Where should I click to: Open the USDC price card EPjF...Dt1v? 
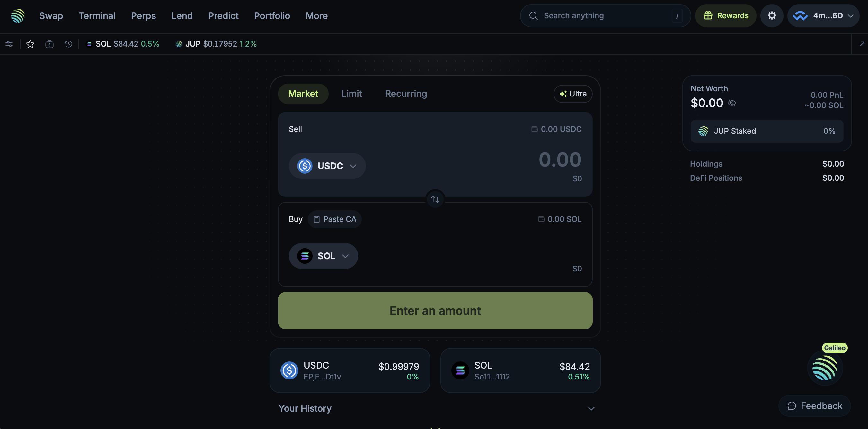[350, 370]
